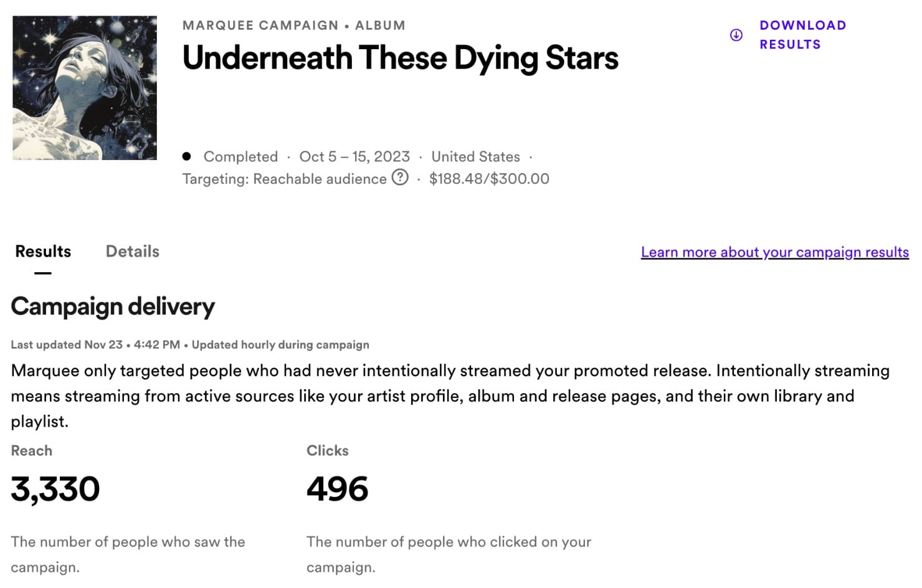922x588 pixels.
Task: Click the black Completed status dot
Action: (x=186, y=156)
